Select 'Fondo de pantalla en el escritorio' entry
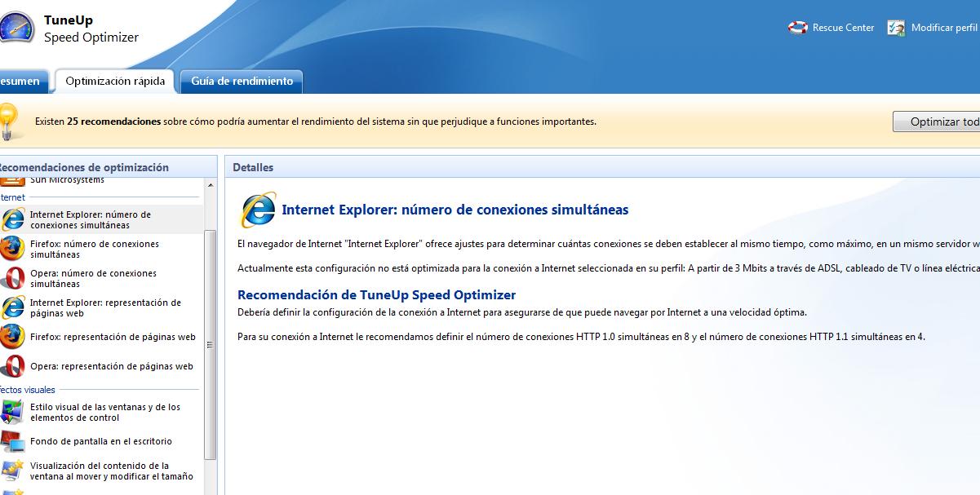 100,441
